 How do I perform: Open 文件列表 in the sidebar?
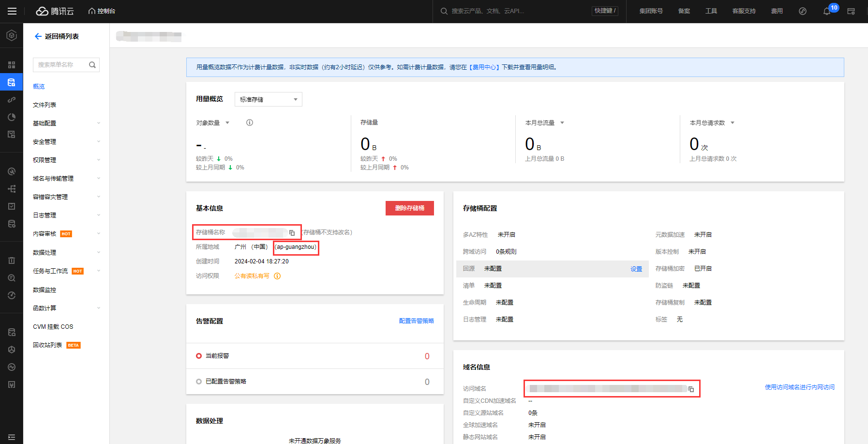45,105
